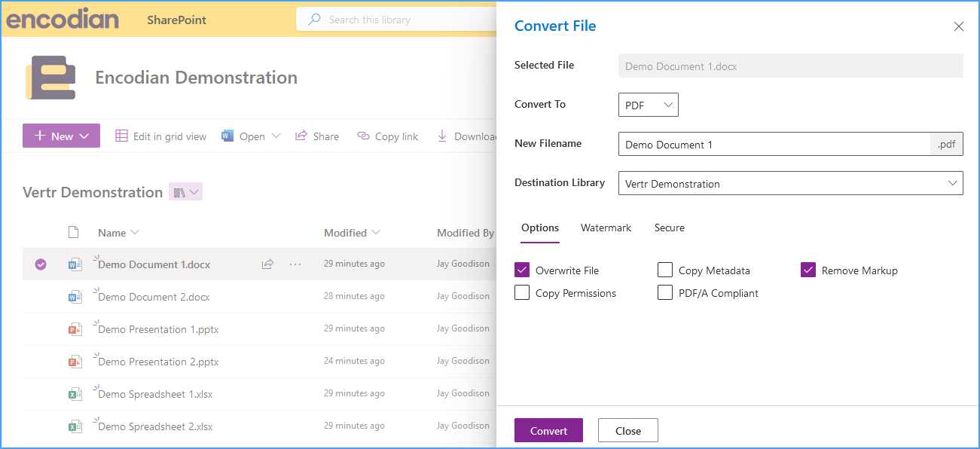Enable the PDF/A Compliant checkbox
Screen dimensions: 980x449
click(x=665, y=292)
